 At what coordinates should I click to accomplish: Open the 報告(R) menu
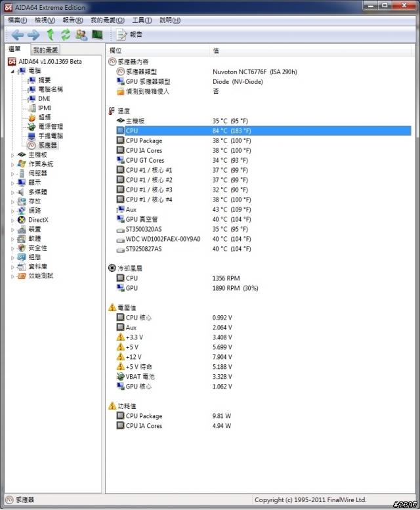(73, 20)
